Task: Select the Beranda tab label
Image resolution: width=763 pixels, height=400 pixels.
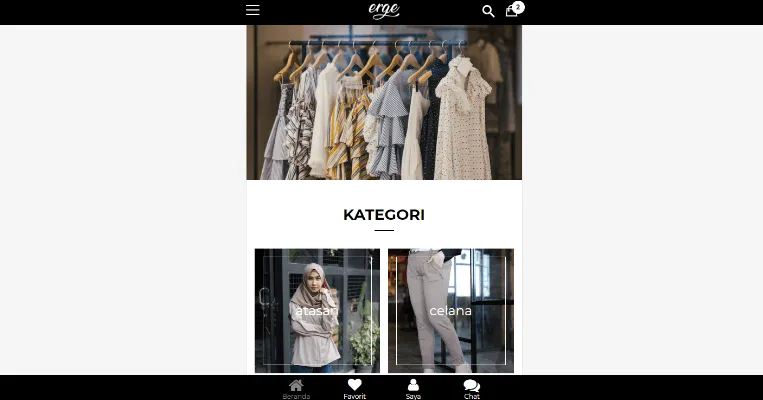Action: click(296, 396)
